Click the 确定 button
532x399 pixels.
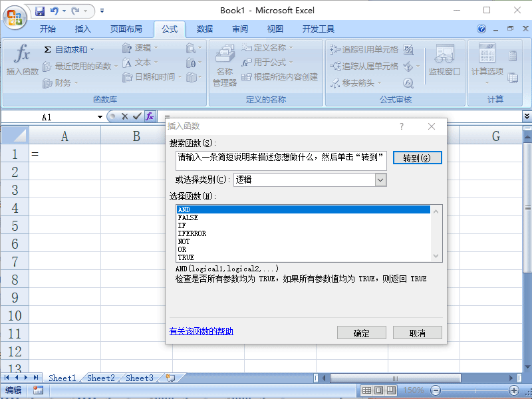pos(361,333)
